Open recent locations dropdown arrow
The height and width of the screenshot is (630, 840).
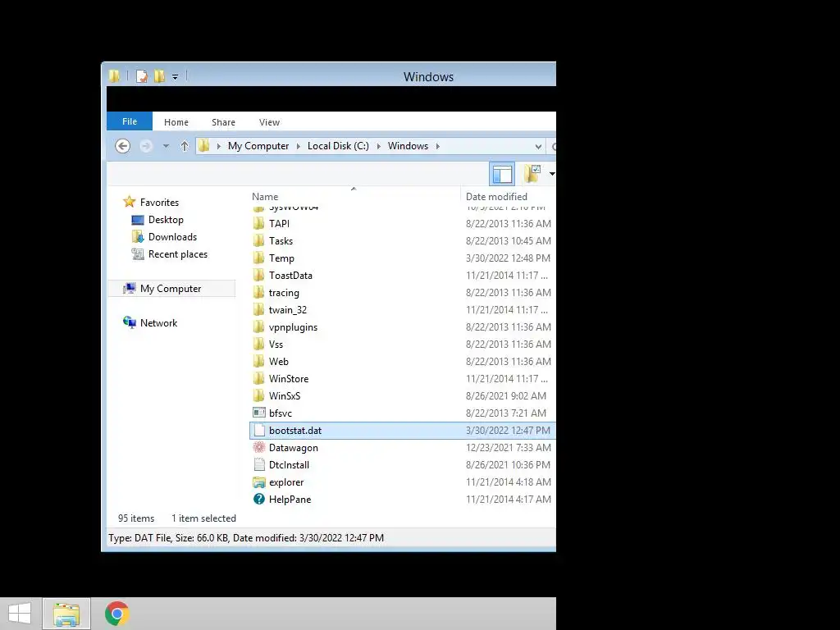coord(166,146)
